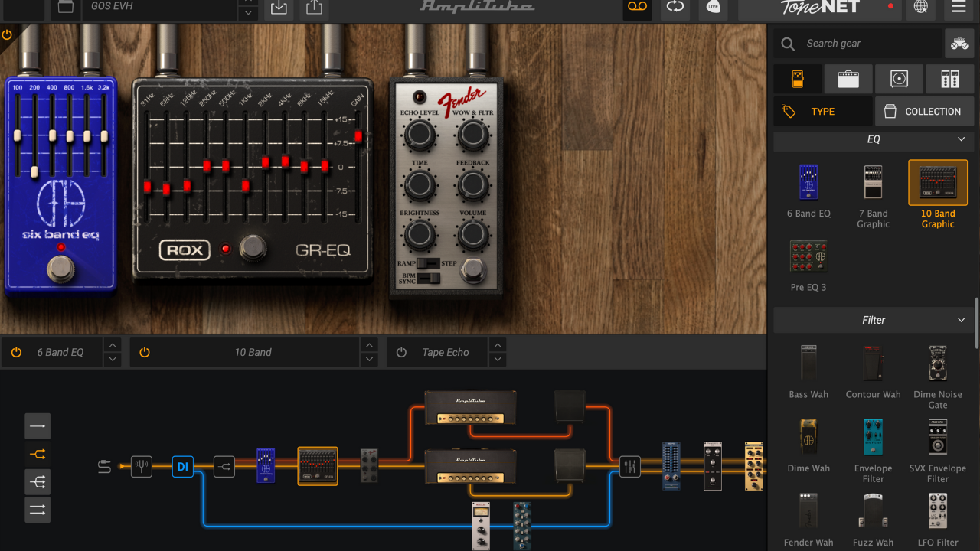Collapse the EQ gear section
This screenshot has height=551, width=980.
(961, 139)
